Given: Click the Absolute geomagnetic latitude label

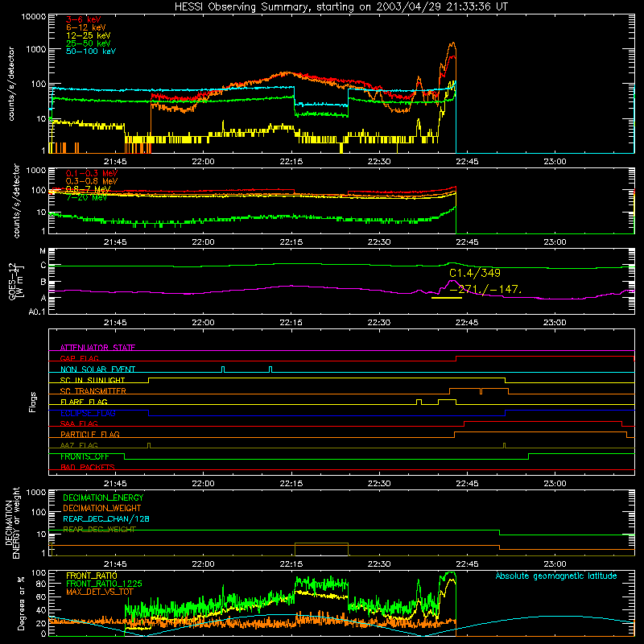Looking at the screenshot, I should click(x=556, y=576).
